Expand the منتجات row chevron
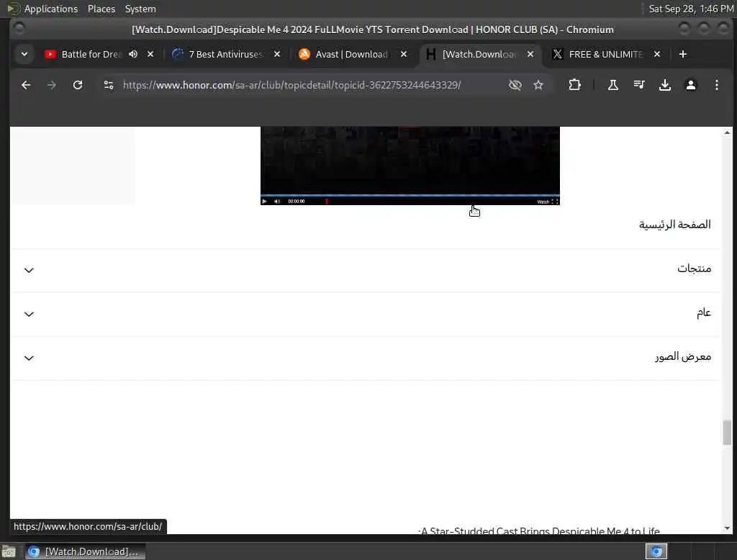 29,271
